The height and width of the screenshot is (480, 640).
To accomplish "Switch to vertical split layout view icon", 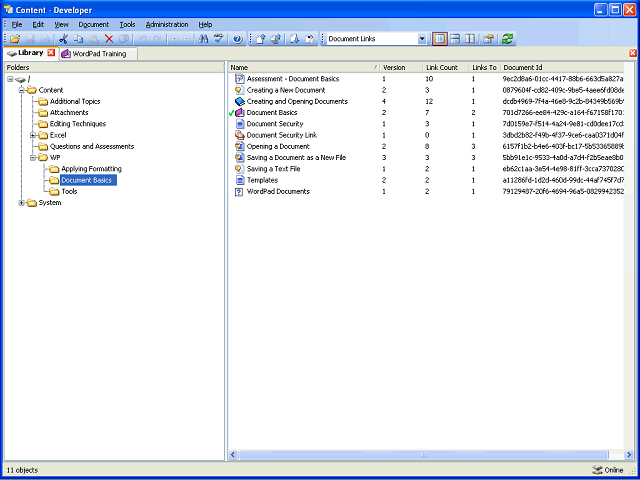I will [470, 39].
